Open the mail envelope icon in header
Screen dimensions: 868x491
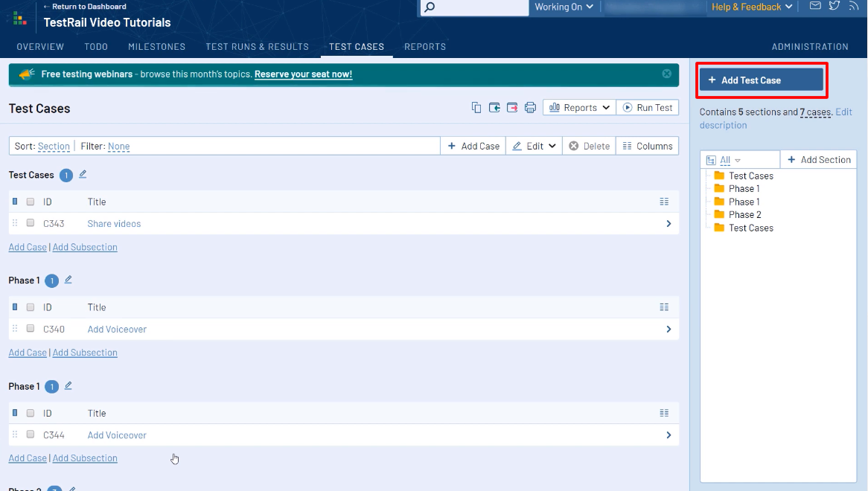coord(815,7)
